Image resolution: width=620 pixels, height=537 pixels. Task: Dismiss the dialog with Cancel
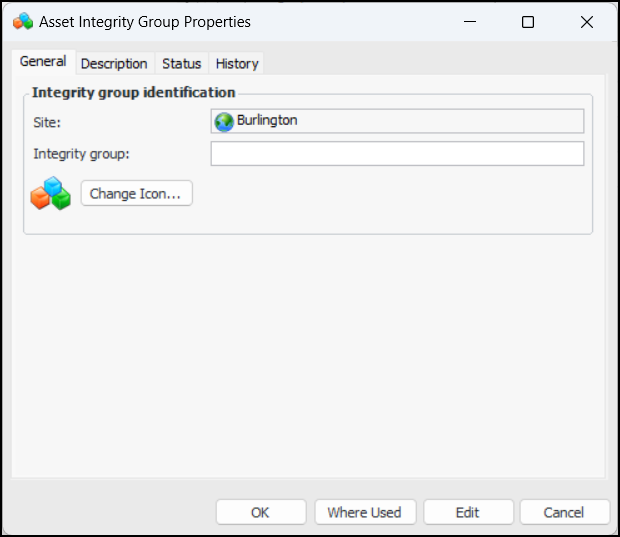click(565, 512)
